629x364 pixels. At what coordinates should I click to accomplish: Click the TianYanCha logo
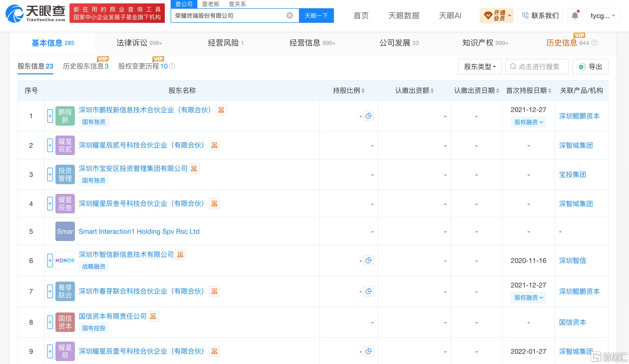click(x=35, y=13)
